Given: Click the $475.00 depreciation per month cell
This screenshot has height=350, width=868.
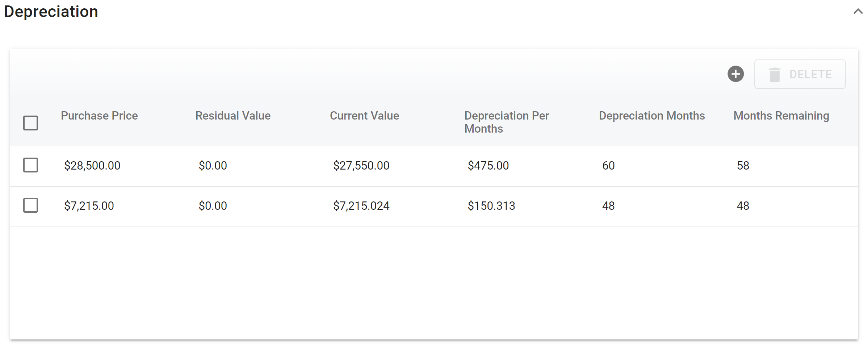Looking at the screenshot, I should [488, 166].
